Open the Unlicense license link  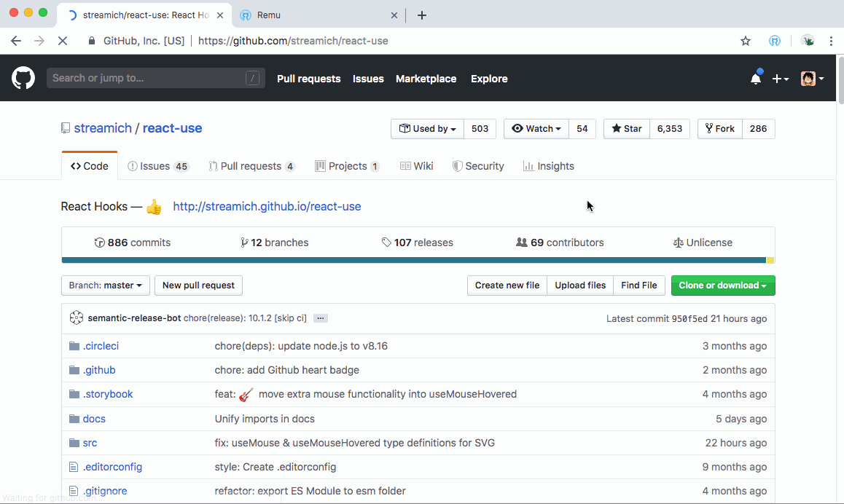(703, 243)
